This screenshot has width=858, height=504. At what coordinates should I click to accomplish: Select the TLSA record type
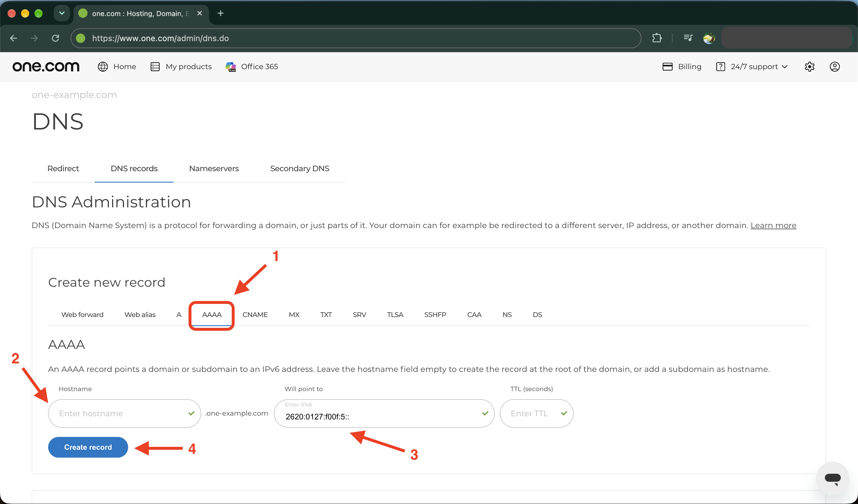[395, 314]
